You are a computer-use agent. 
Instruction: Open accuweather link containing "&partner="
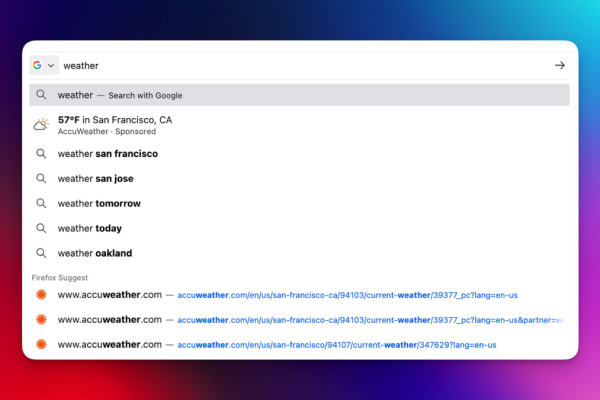pos(299,320)
